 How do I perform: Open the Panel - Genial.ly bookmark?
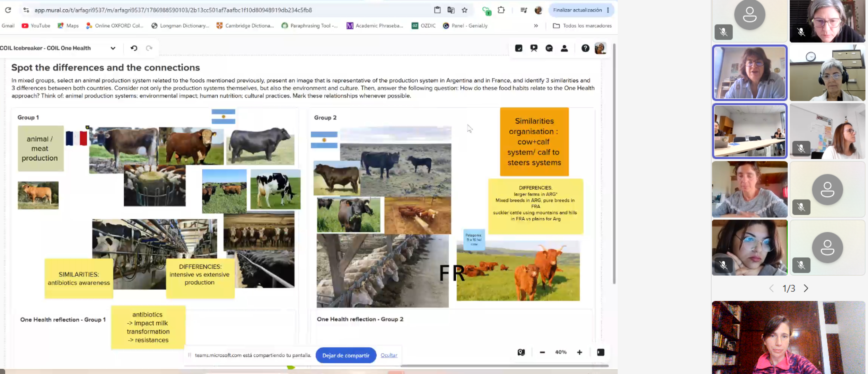tap(465, 26)
